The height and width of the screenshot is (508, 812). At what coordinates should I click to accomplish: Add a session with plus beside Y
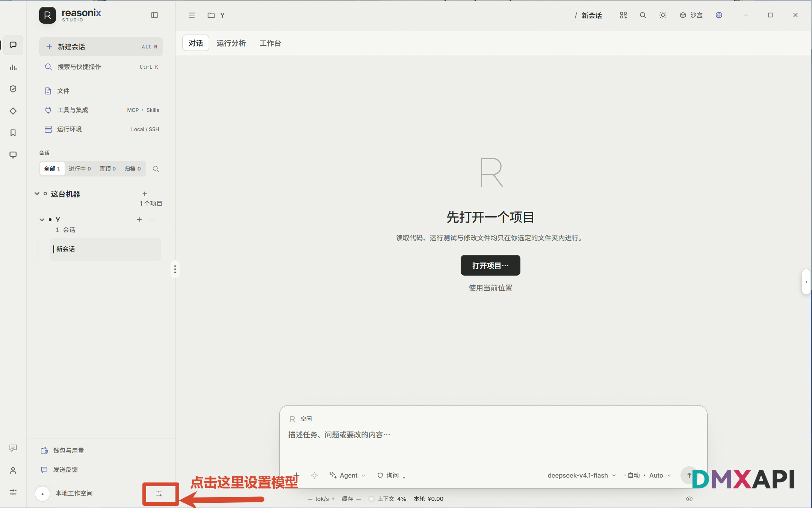[139, 220]
